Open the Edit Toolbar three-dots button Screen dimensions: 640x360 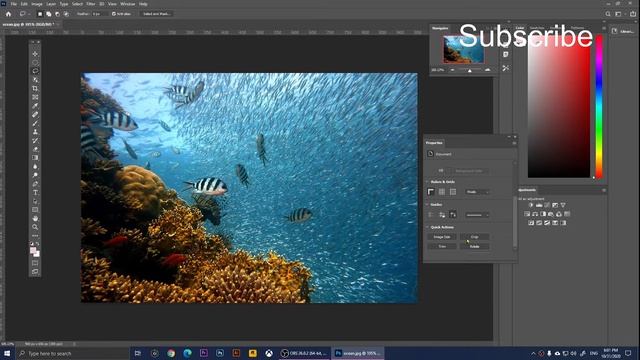pyautogui.click(x=35, y=236)
